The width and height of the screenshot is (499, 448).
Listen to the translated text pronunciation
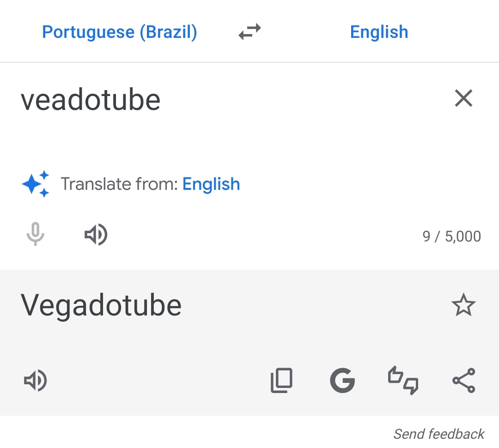pyautogui.click(x=36, y=381)
